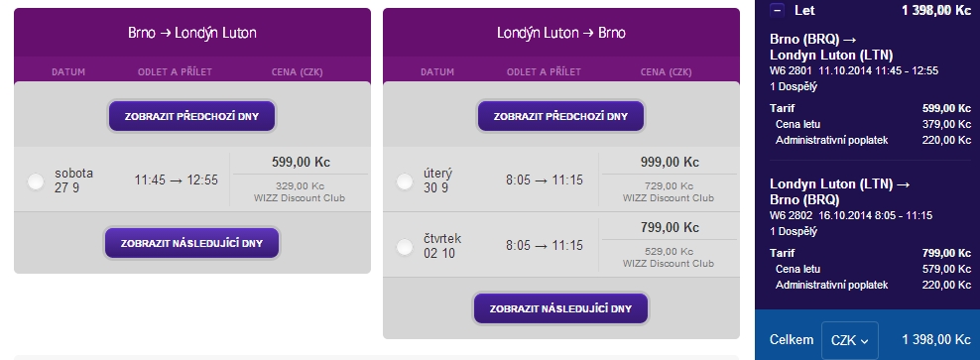Show previous days for Luton to Brno
The image size is (980, 360).
(x=560, y=116)
